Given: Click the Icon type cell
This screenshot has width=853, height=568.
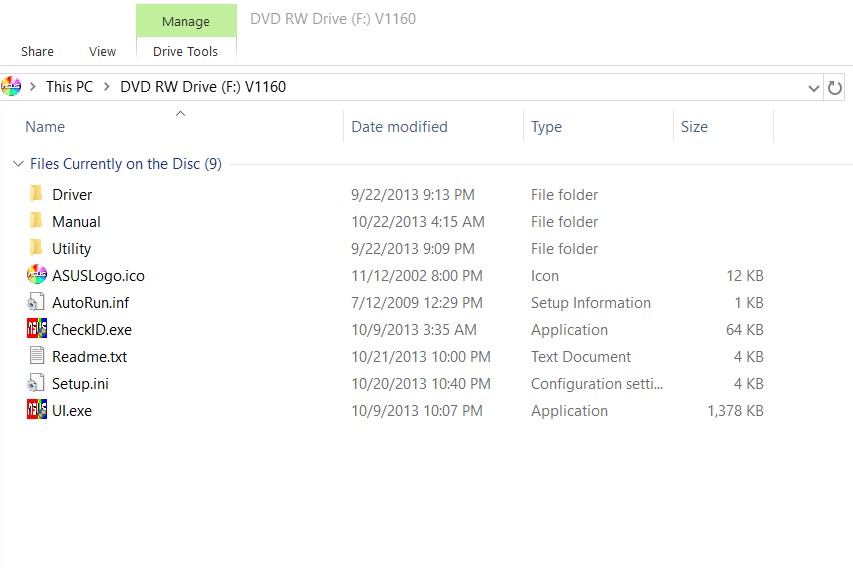Looking at the screenshot, I should pos(545,275).
